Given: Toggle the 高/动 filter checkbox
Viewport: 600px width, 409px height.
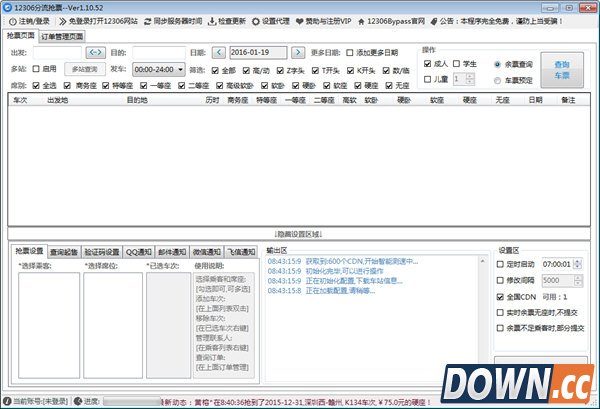Looking at the screenshot, I should [x=246, y=70].
